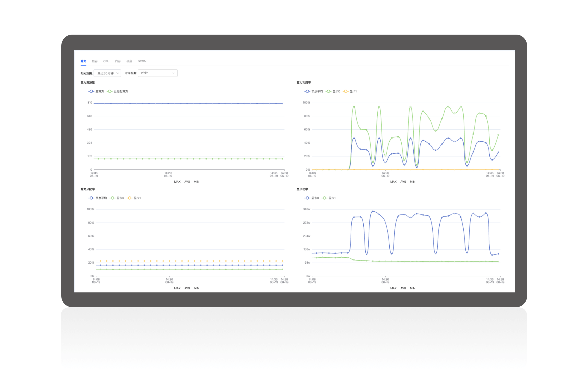Open the 时间范围 最近30分钟 dropdown
This screenshot has width=588, height=369.
click(107, 73)
